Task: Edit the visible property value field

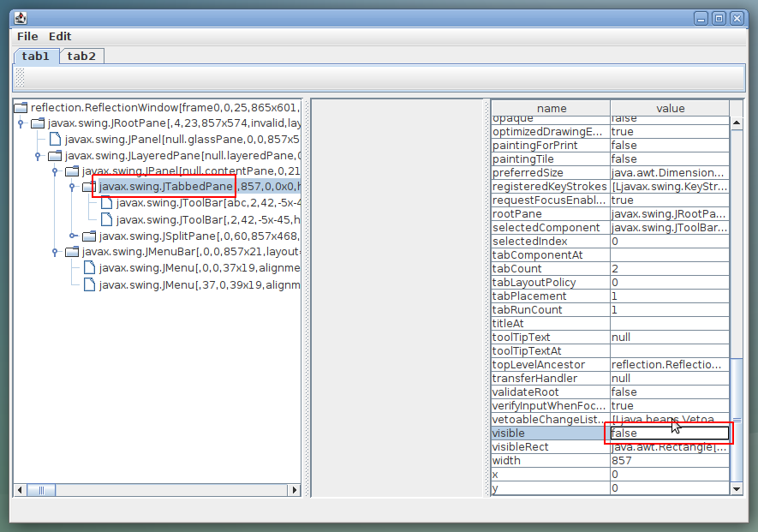Action: (670, 433)
